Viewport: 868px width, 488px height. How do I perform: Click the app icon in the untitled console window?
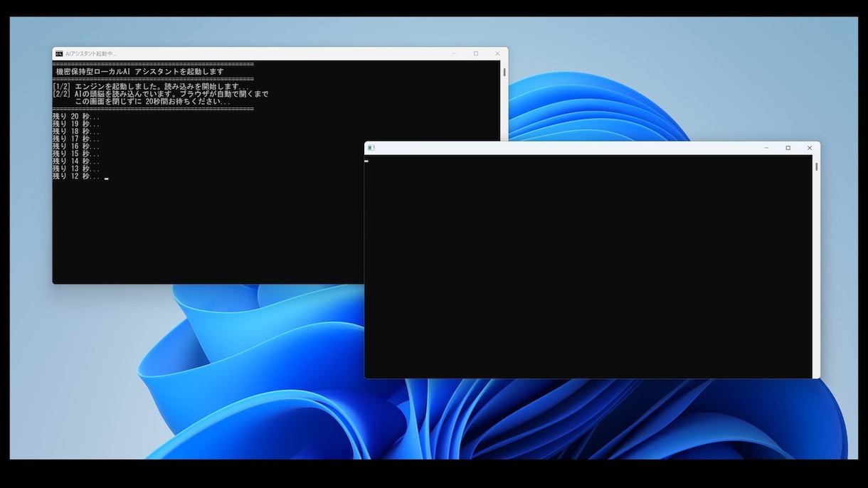pos(371,148)
